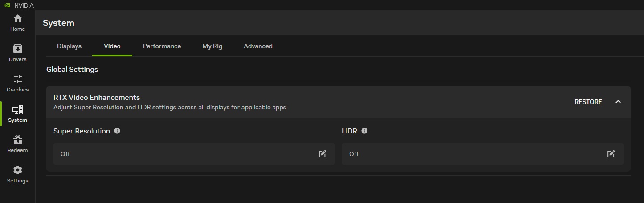The width and height of the screenshot is (644, 203).
Task: Click the Super Resolution Off field
Action: (x=194, y=154)
